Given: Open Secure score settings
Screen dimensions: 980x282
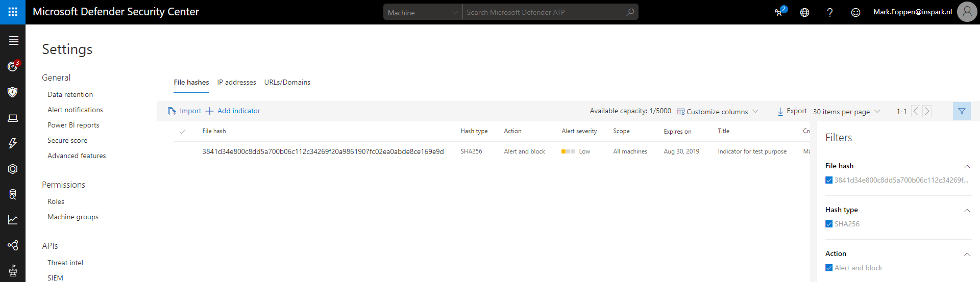Looking at the screenshot, I should (67, 140).
